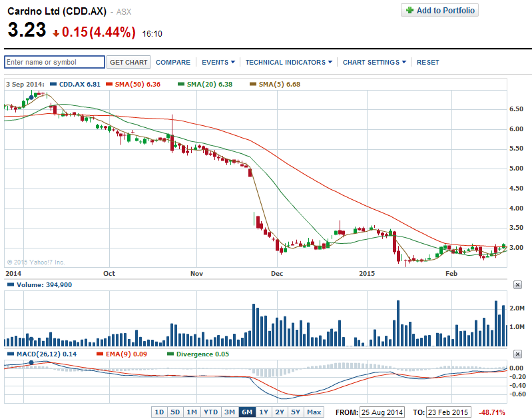The height and width of the screenshot is (419, 532).
Task: Click the 0.15(4.44%) price change text
Action: [x=99, y=32]
